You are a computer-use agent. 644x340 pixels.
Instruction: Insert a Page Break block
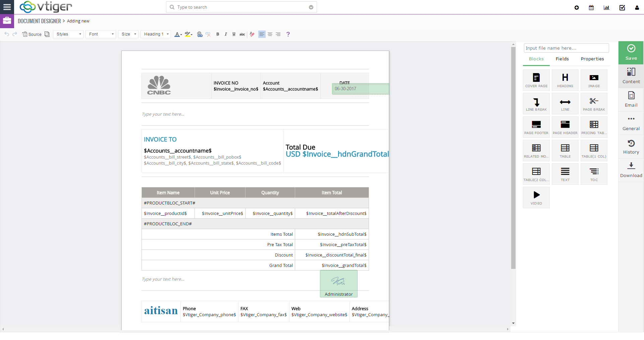[x=594, y=104]
